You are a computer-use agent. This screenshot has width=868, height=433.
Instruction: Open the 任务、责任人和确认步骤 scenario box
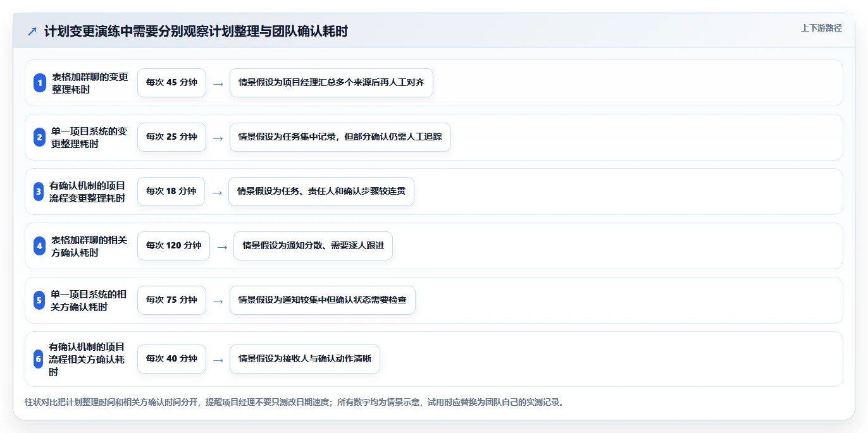(x=321, y=192)
